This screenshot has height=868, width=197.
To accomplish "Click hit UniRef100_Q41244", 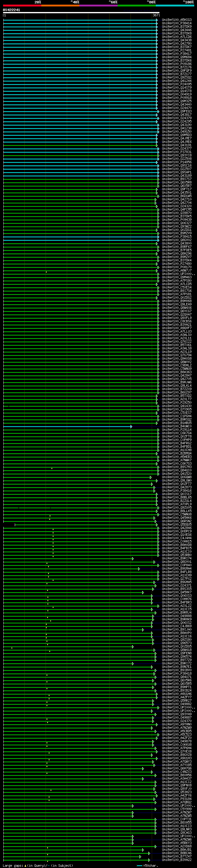I will coord(177,81).
